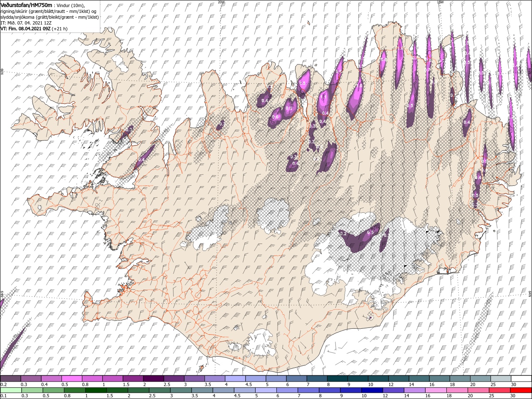Screen dimensions: 532x399
Task: Pick the navy blue 10 swatch in the lower legend
Action: (x=372, y=390)
